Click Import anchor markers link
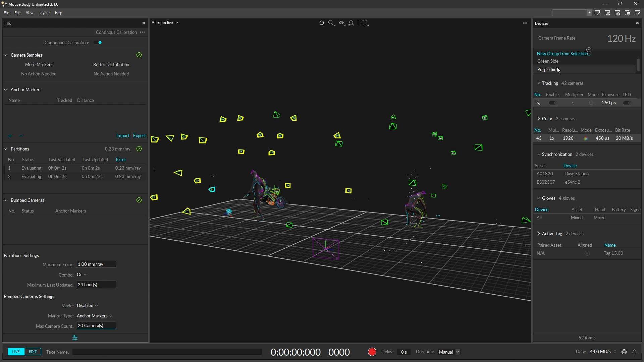 coord(122,136)
